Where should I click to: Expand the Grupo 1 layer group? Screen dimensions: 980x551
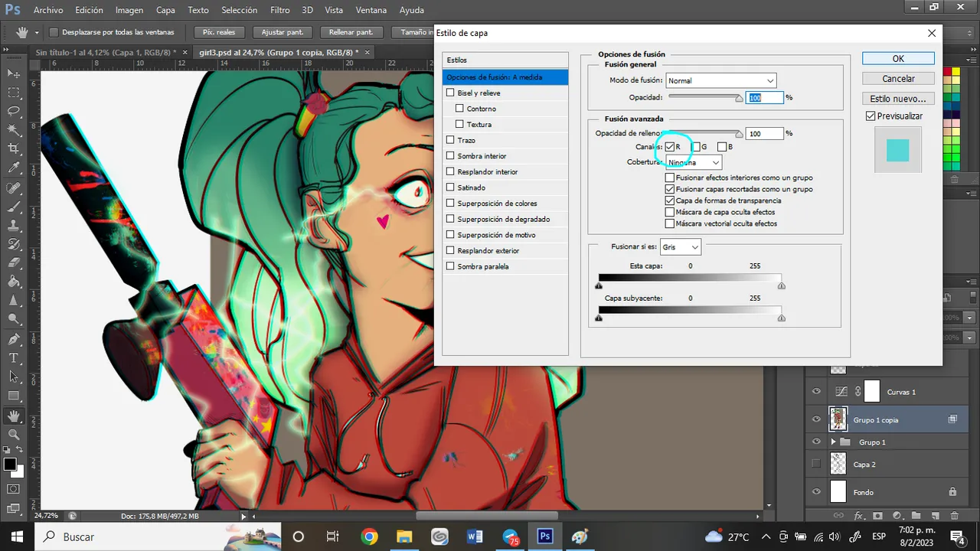click(x=834, y=442)
